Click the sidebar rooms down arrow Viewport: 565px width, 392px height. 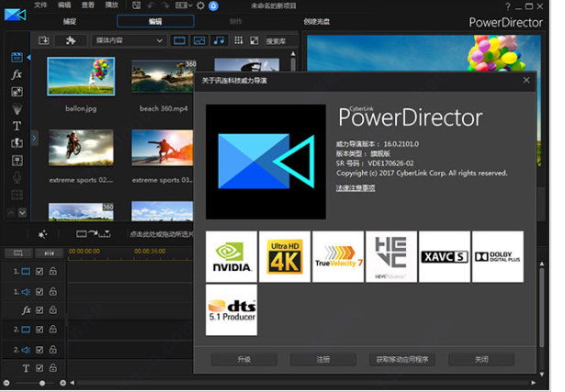coord(22,213)
